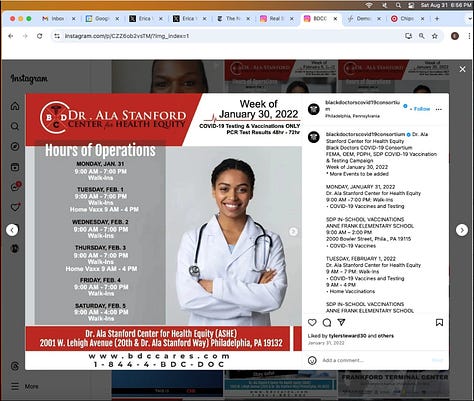Click the username in the caption
Screen dimensions: 474x401
pyautogui.click(x=365, y=134)
